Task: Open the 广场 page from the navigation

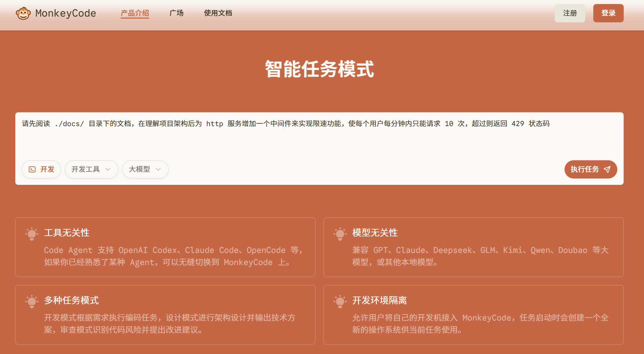Action: point(176,13)
